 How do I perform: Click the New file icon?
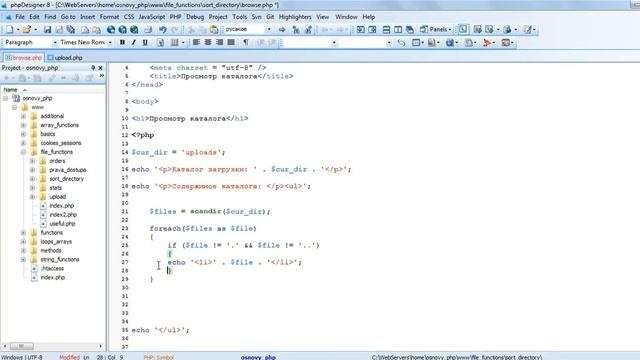pos(9,29)
